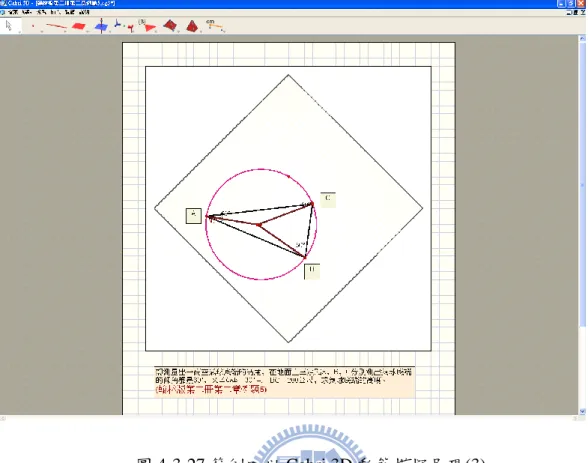Screen dimensions: 588x463
Task: Restore the inner document window
Action: (576, 12)
